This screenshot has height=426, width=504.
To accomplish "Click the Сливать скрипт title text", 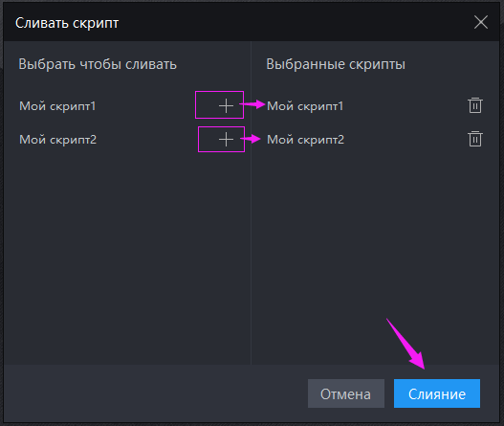I will (x=67, y=23).
